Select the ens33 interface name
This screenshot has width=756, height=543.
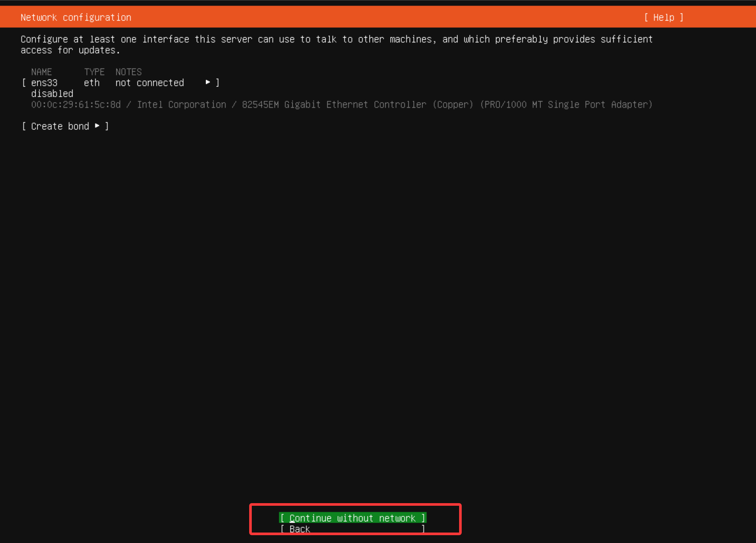(44, 83)
